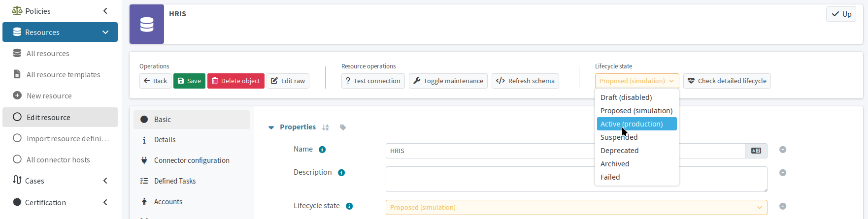The image size is (868, 219).
Task: Click the info icon next to Lifecycle state
Action: (x=349, y=206)
